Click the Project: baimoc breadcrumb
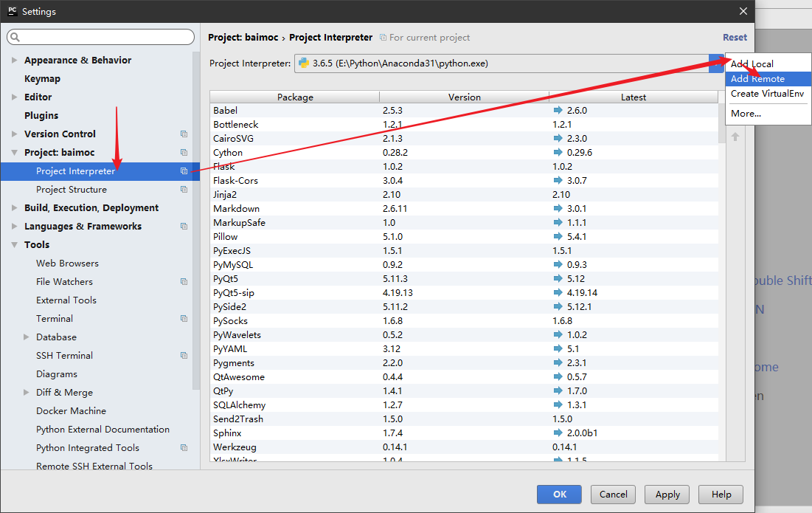The image size is (812, 513). pyautogui.click(x=243, y=38)
